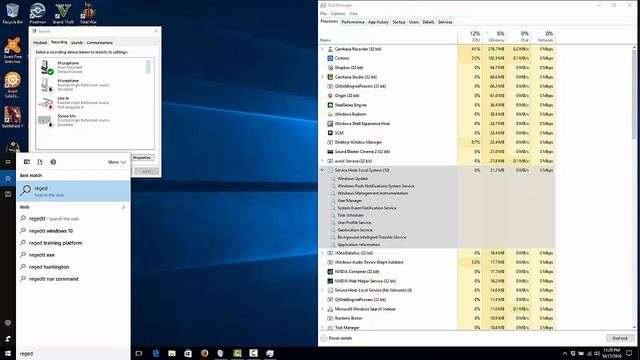Open the Action Center notification icon
The width and height of the screenshot is (640, 360).
coord(629,353)
